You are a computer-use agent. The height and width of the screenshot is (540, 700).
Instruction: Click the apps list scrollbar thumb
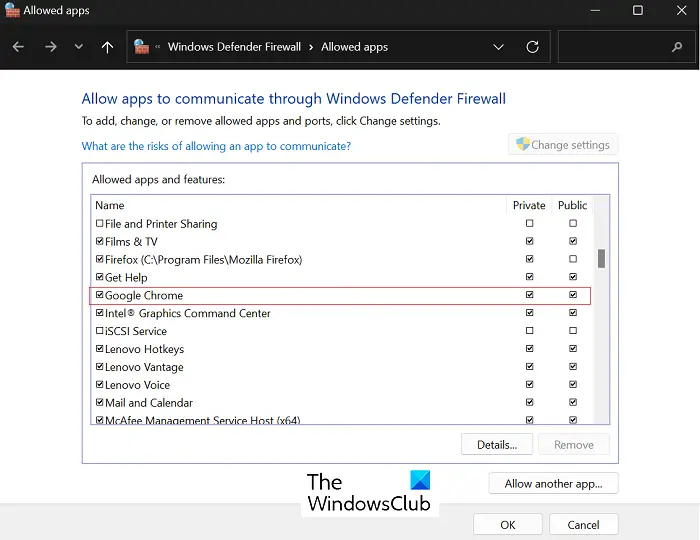601,258
